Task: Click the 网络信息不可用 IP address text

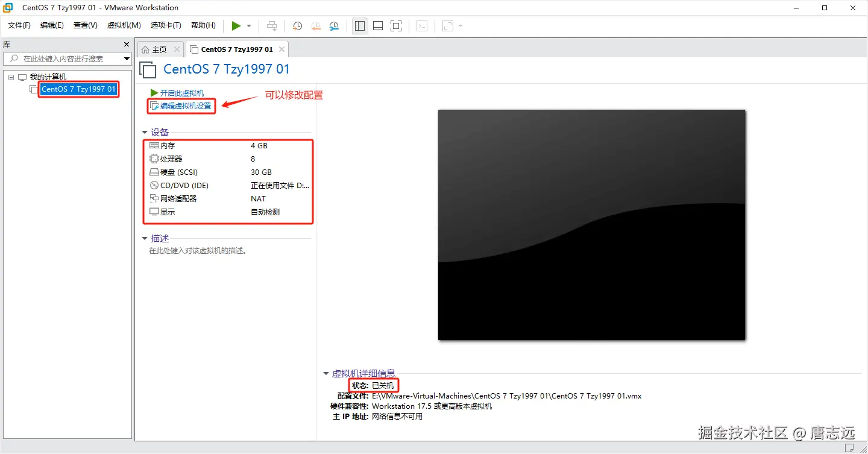Action: (397, 417)
